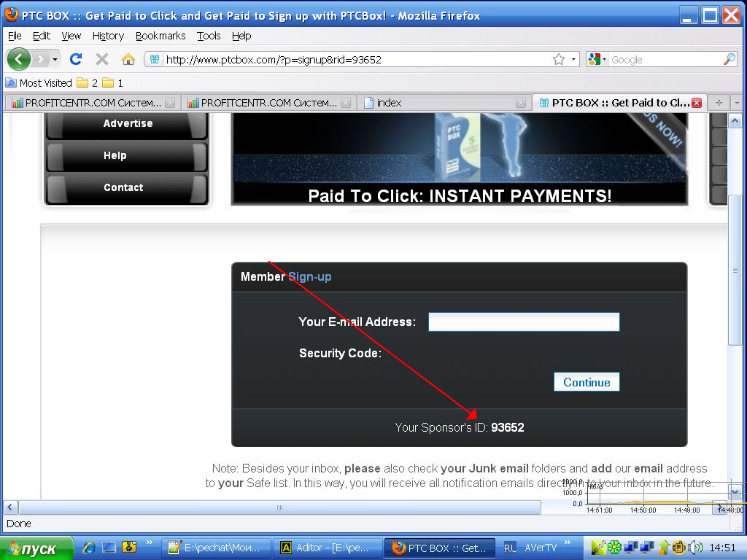Close the index tab
Screen dimensions: 747x560
(521, 103)
